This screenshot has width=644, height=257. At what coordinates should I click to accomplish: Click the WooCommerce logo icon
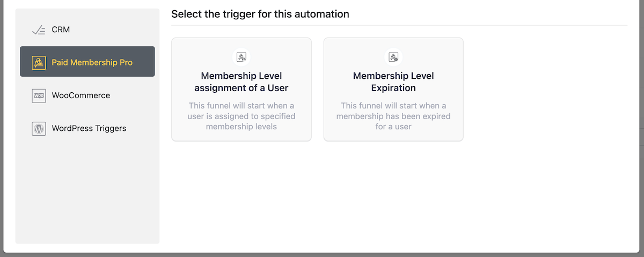pyautogui.click(x=39, y=96)
